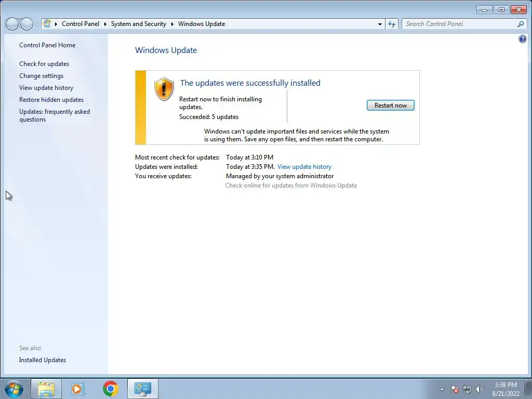The height and width of the screenshot is (399, 532).
Task: Expand the arrow before Control Panel breadcrumb
Action: pos(56,24)
